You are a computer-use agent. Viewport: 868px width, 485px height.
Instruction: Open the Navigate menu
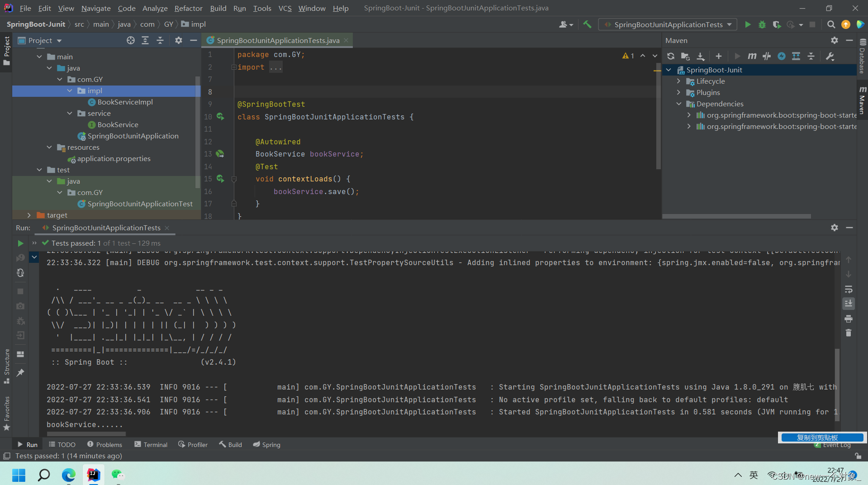tap(96, 8)
